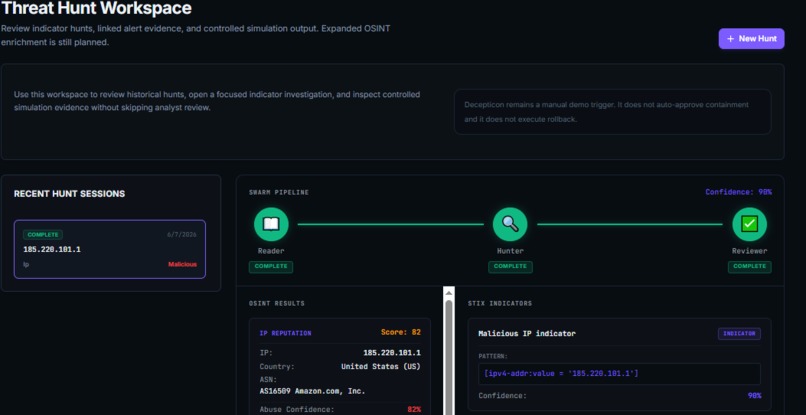Click the COMPLETE badge in the hunt session card
This screenshot has width=806, height=415.
43,234
